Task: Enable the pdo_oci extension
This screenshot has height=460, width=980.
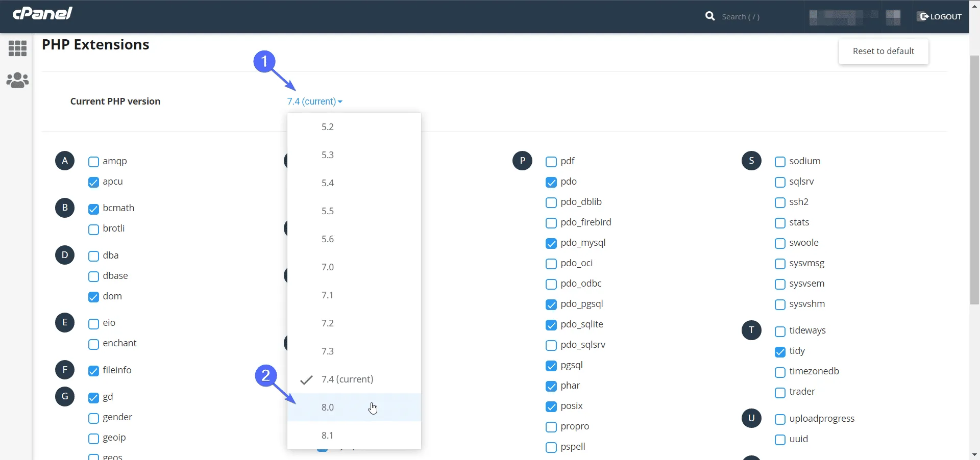Action: pyautogui.click(x=551, y=264)
